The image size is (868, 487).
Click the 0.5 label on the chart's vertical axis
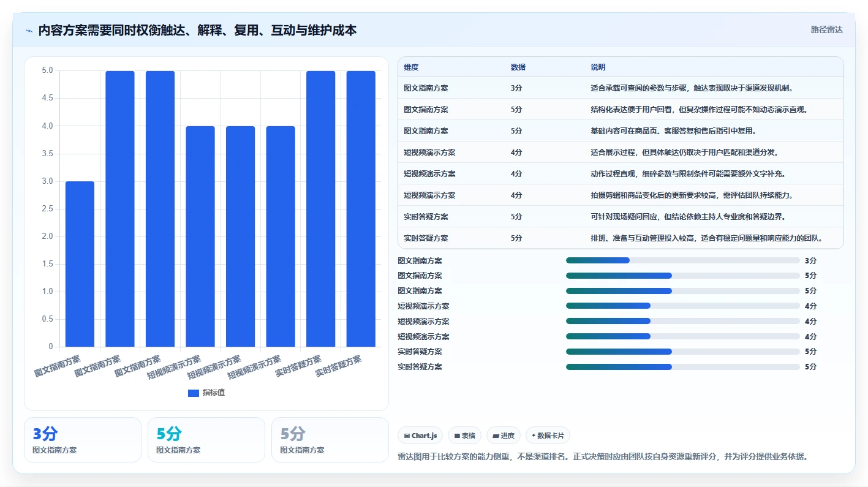(46, 319)
